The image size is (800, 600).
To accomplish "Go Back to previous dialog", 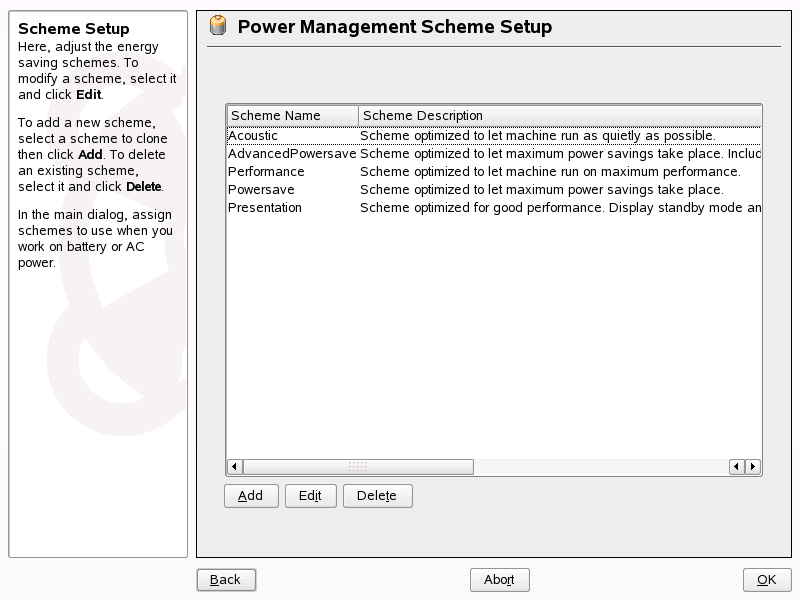I will pos(226,580).
